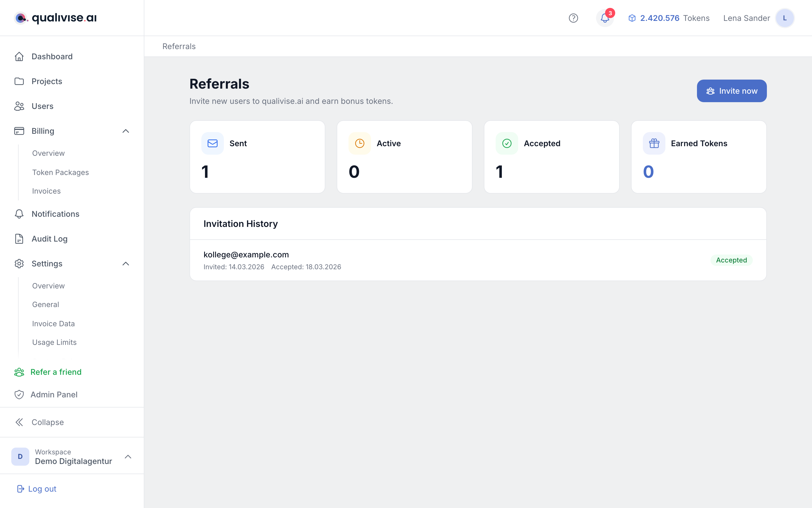The width and height of the screenshot is (812, 508).
Task: Open Usage Limits submenu item
Action: [54, 342]
